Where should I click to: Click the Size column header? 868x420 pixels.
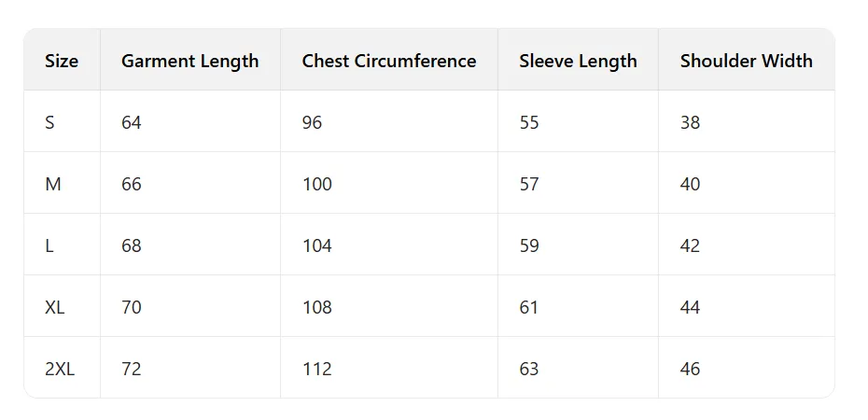(x=62, y=62)
